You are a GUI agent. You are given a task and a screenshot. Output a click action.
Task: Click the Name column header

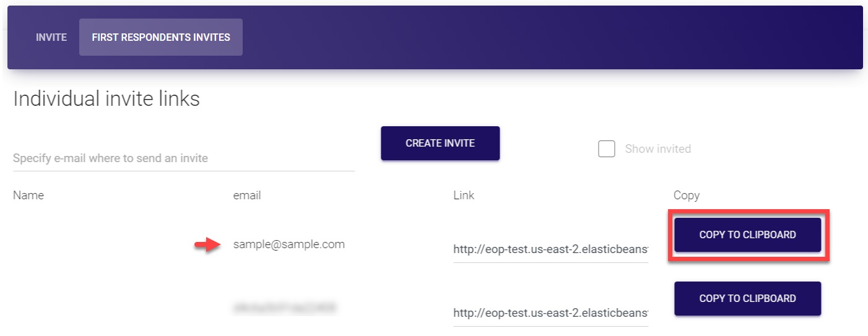pos(28,196)
